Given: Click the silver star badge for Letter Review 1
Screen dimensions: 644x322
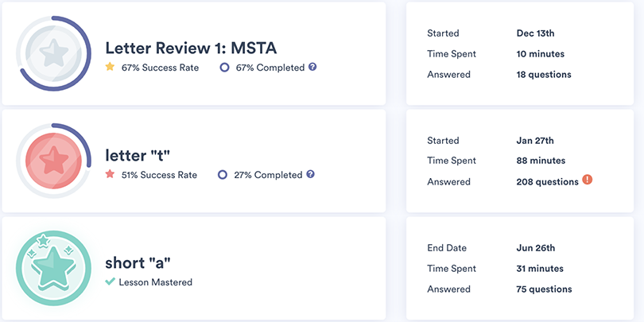Looking at the screenshot, I should click(54, 53).
